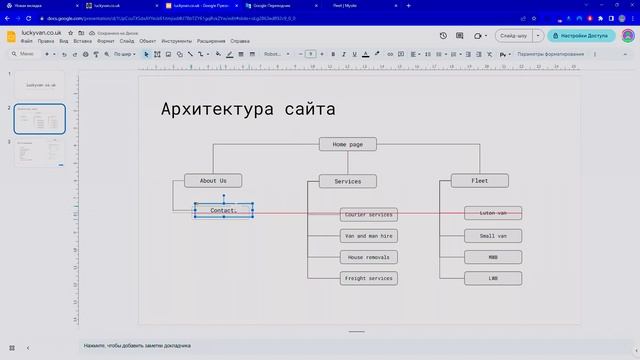Viewport: 640px width, 360px height.
Task: Open the bulleted list dropdown
Action: point(441,54)
